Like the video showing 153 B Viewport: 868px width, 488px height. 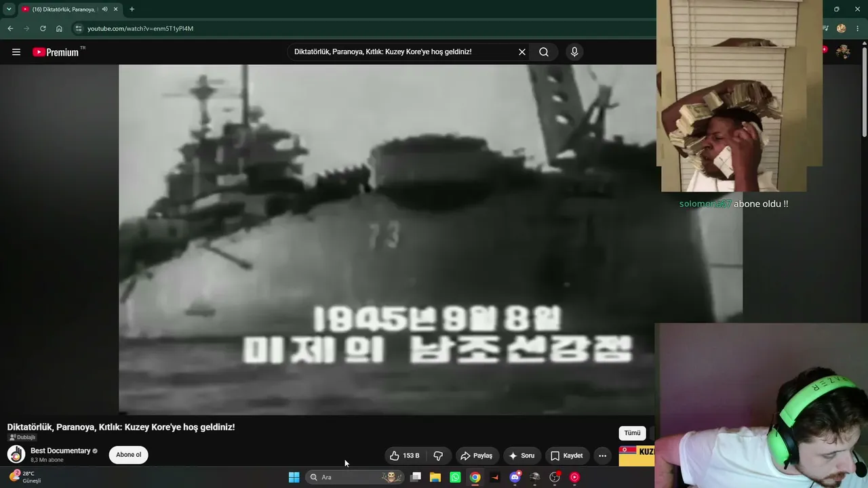(405, 455)
